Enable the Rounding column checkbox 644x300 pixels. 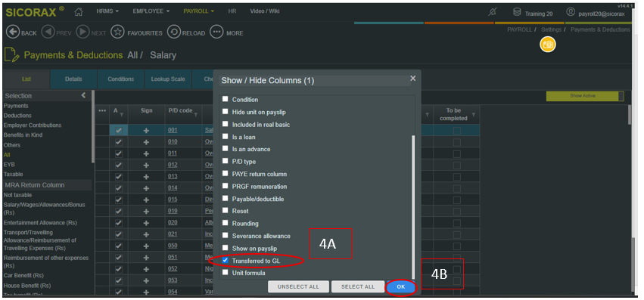coord(225,223)
